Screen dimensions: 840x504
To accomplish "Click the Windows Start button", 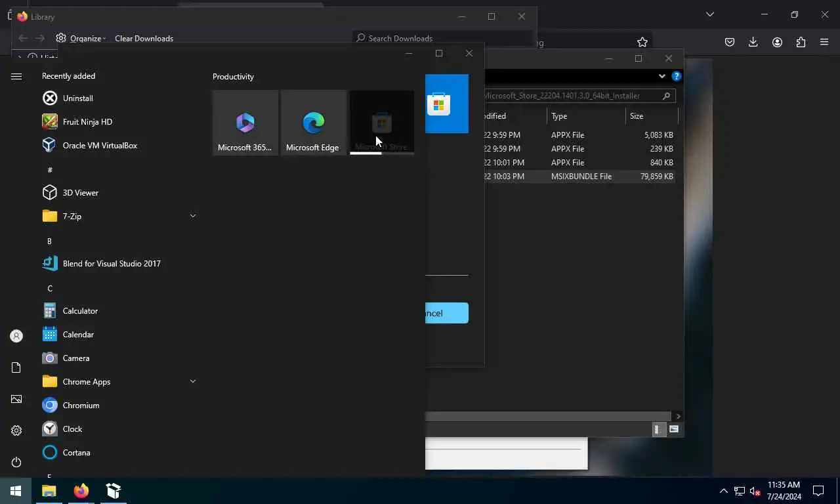I will 16,491.
